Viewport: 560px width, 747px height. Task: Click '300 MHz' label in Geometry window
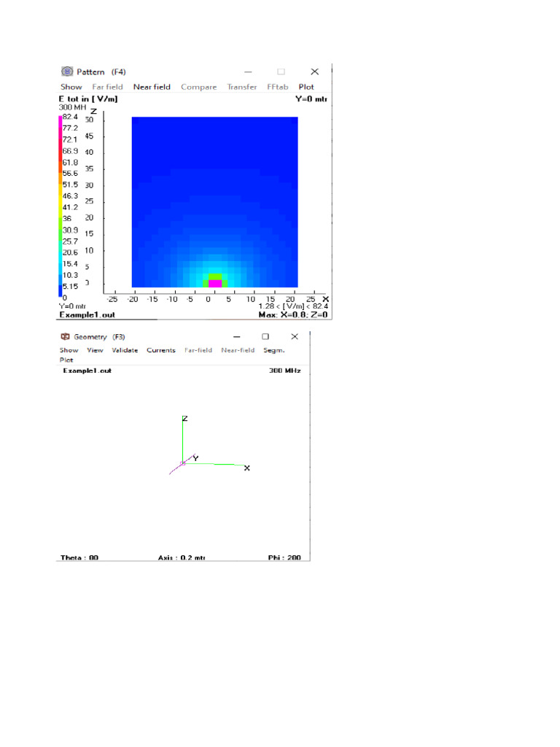(285, 370)
